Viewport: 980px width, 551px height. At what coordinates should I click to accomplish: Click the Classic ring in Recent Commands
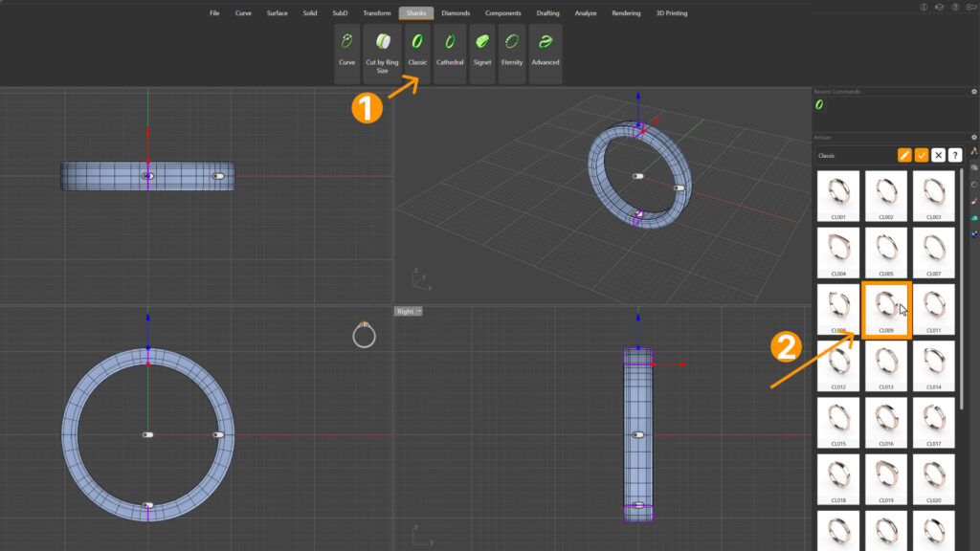coord(819,105)
